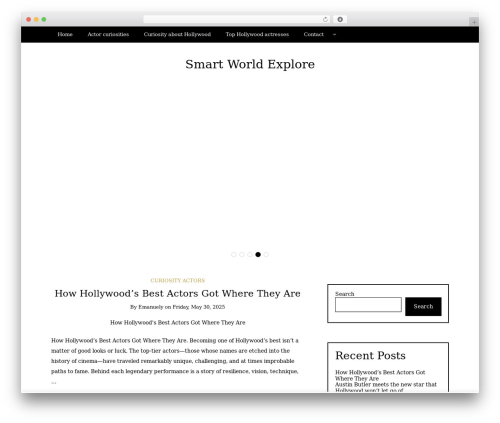Click the red close window dot
The image size is (500, 423).
[x=29, y=19]
